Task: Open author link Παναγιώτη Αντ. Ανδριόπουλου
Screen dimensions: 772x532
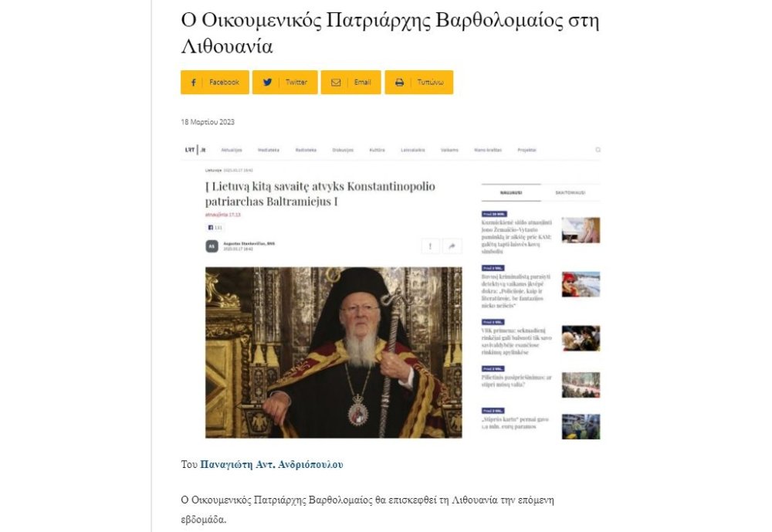Action: coord(272,465)
